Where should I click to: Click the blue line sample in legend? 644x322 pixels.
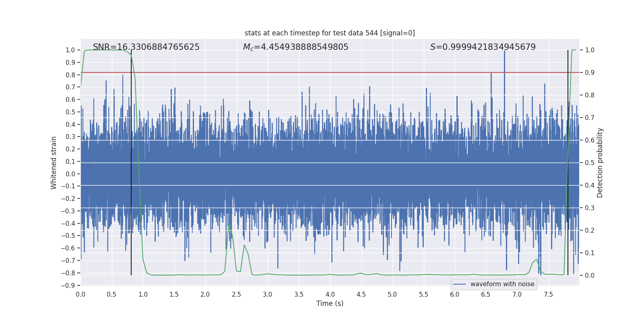point(460,284)
